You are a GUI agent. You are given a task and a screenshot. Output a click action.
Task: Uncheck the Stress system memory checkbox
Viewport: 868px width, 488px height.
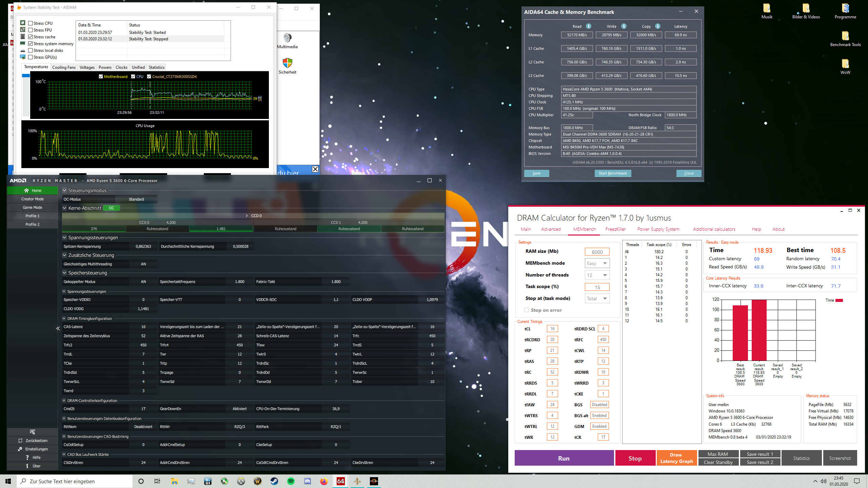tap(30, 43)
